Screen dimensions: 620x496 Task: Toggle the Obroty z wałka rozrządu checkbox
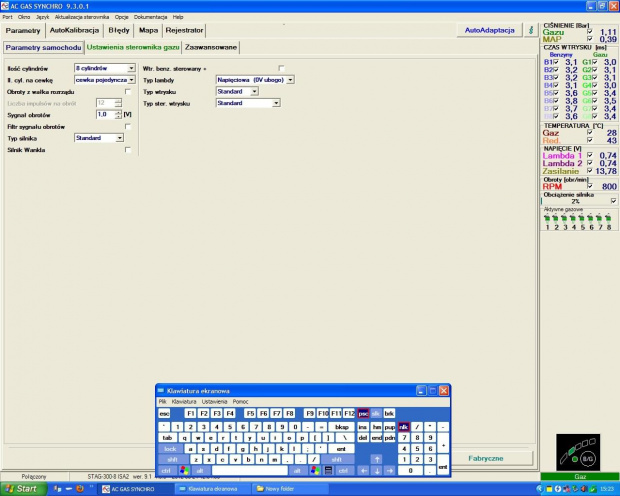[128, 91]
